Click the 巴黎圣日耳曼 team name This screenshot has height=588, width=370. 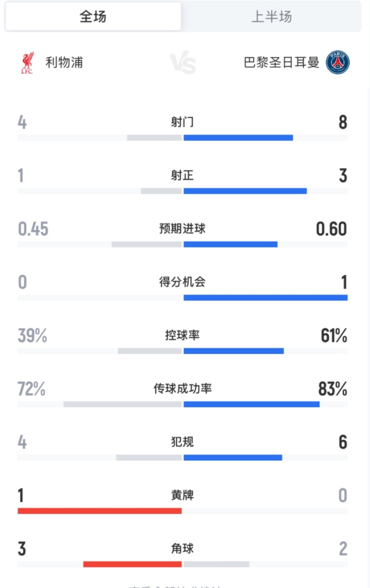[281, 63]
